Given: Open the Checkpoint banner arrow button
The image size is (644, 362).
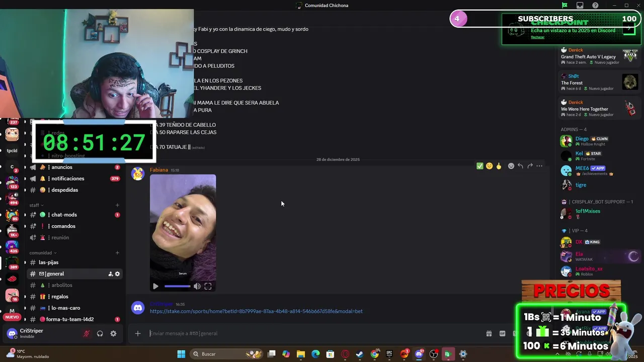Looking at the screenshot, I should click(629, 29).
